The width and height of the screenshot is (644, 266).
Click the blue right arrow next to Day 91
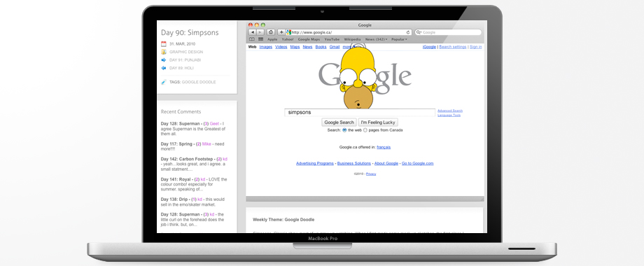(164, 60)
